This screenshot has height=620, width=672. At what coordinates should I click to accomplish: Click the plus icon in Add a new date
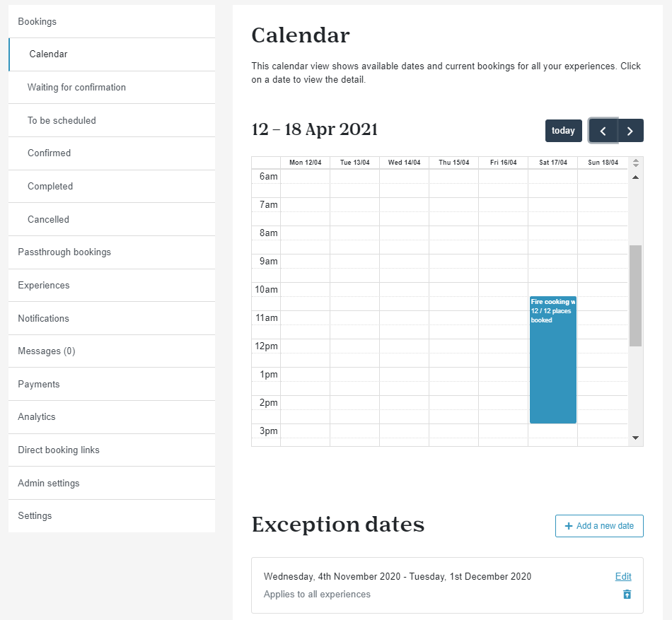569,526
